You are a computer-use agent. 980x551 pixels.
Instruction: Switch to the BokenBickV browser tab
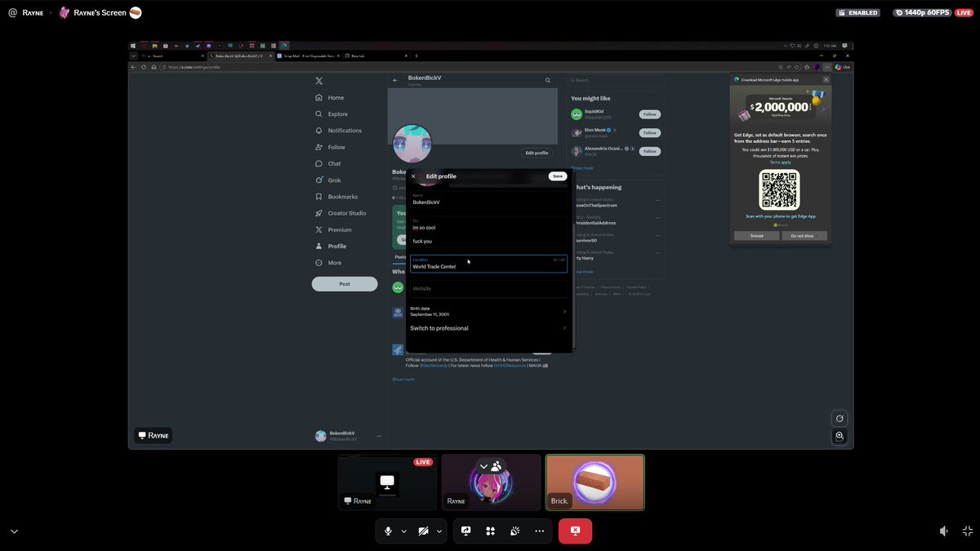(240, 56)
